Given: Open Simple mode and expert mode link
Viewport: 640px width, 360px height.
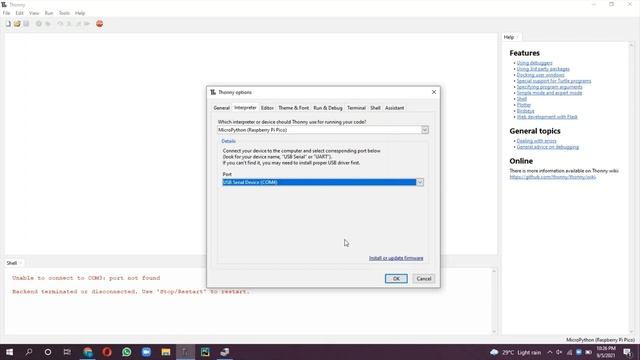Looking at the screenshot, I should tap(549, 93).
